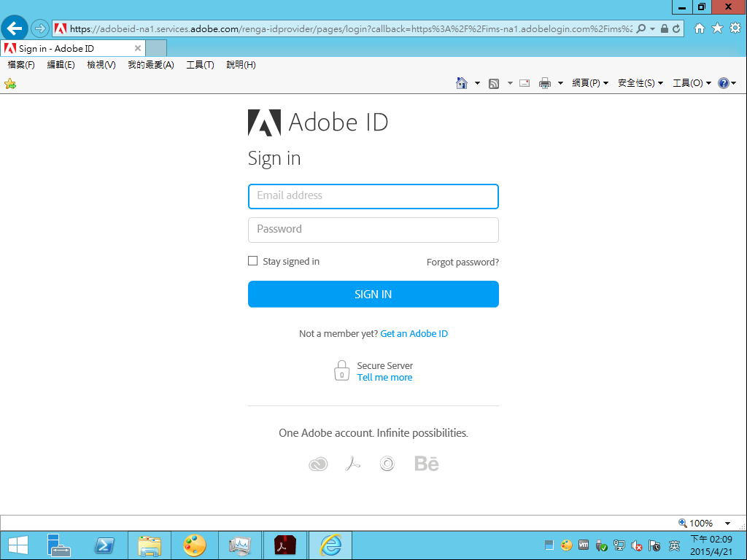The image size is (747, 560).
Task: Click the blue Help question mark icon
Action: pos(723,83)
